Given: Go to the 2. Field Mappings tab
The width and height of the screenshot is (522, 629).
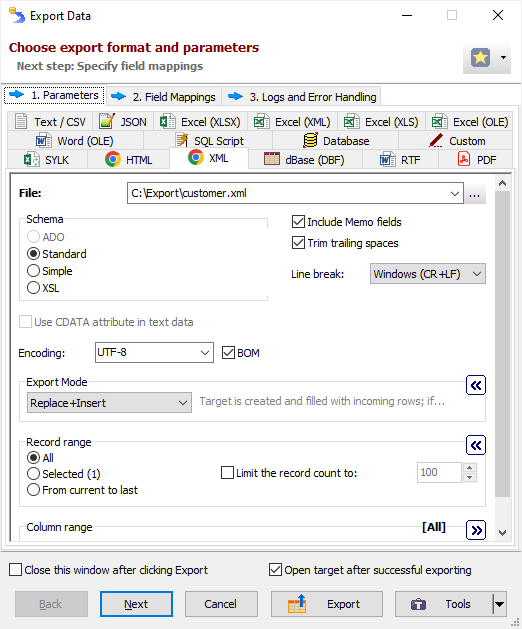Looking at the screenshot, I should [164, 97].
